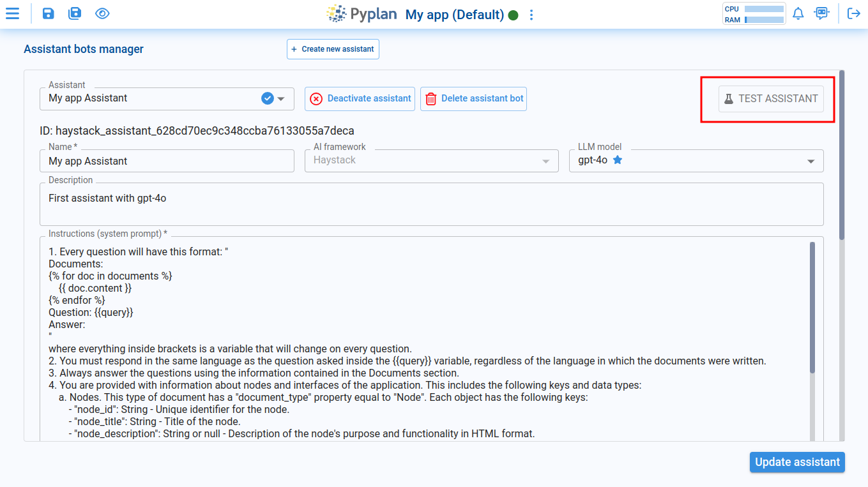Click the Pyplan logo
This screenshot has height=487, width=868.
pyautogui.click(x=362, y=13)
